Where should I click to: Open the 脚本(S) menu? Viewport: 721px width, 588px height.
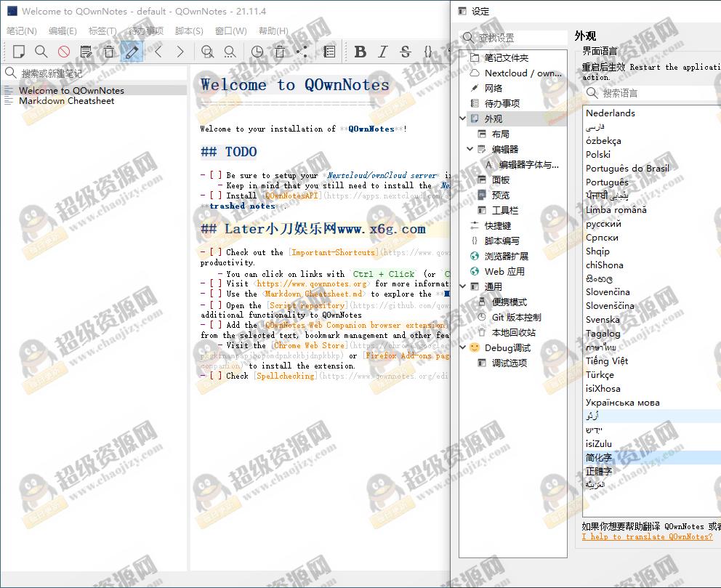(189, 31)
